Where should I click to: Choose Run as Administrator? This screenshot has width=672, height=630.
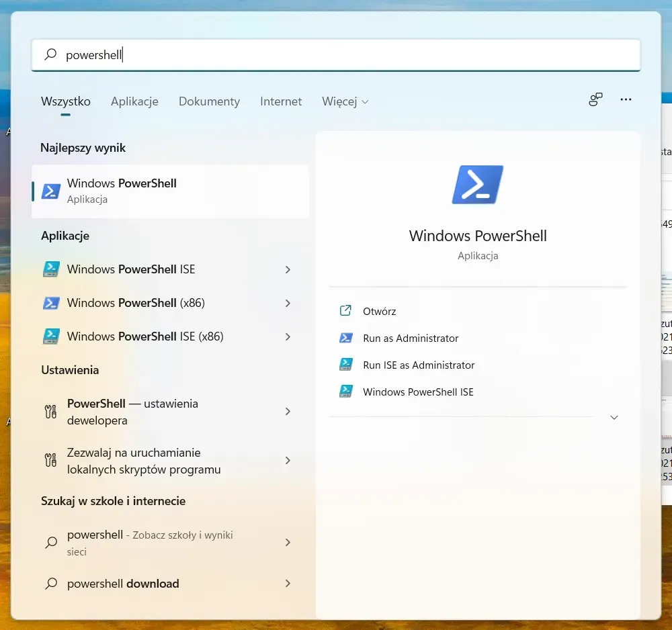pos(411,339)
